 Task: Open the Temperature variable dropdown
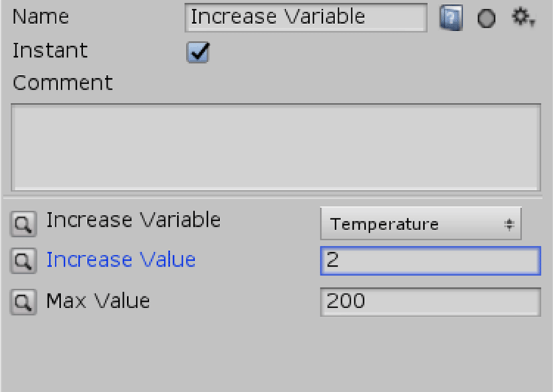point(421,223)
